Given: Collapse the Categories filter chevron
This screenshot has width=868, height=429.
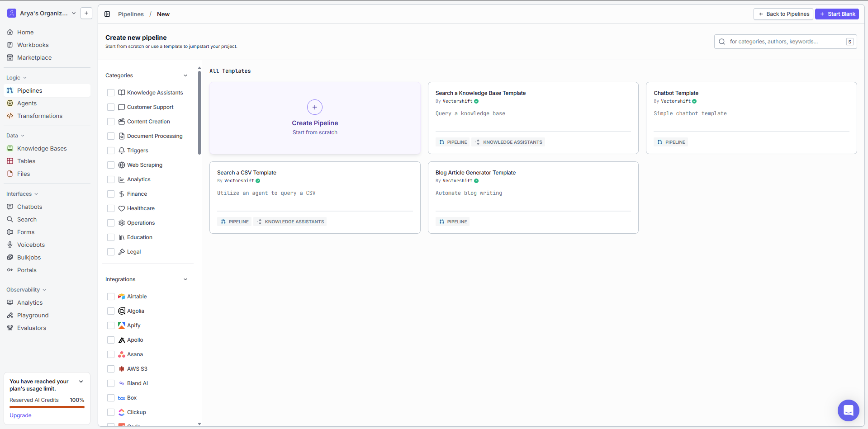Looking at the screenshot, I should coord(185,75).
